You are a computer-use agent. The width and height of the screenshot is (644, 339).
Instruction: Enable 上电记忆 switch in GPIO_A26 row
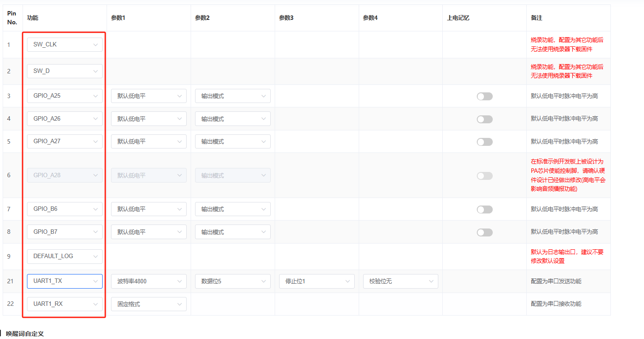click(484, 119)
